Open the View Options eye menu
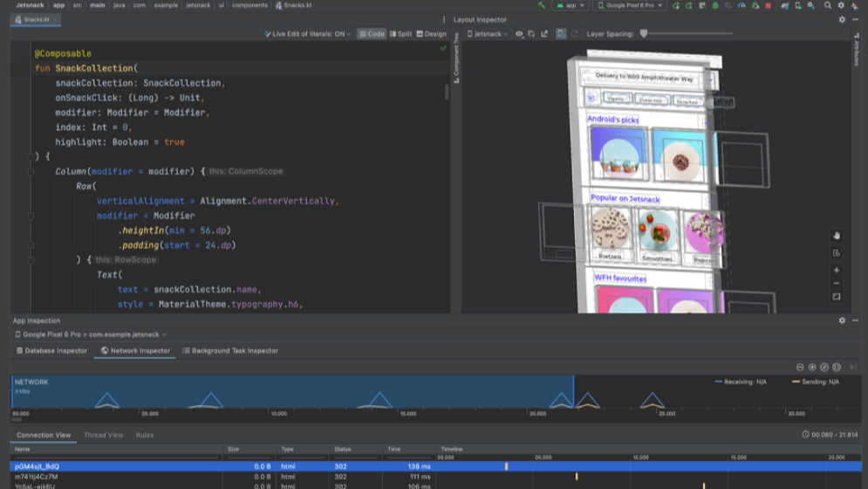This screenshot has width=868, height=489. pos(519,34)
